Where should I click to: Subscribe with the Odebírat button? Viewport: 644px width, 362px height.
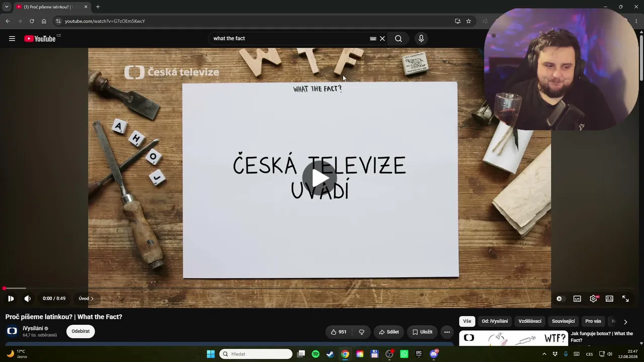[x=80, y=331]
